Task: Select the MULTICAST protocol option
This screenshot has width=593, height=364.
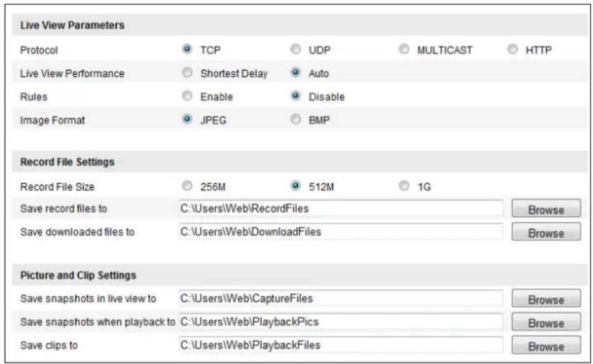Action: pos(404,49)
